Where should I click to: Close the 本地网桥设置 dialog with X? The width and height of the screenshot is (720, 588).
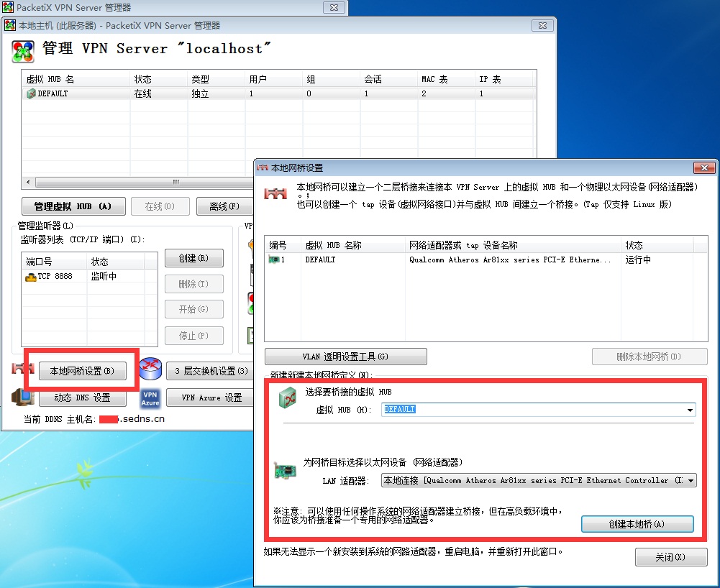point(704,168)
